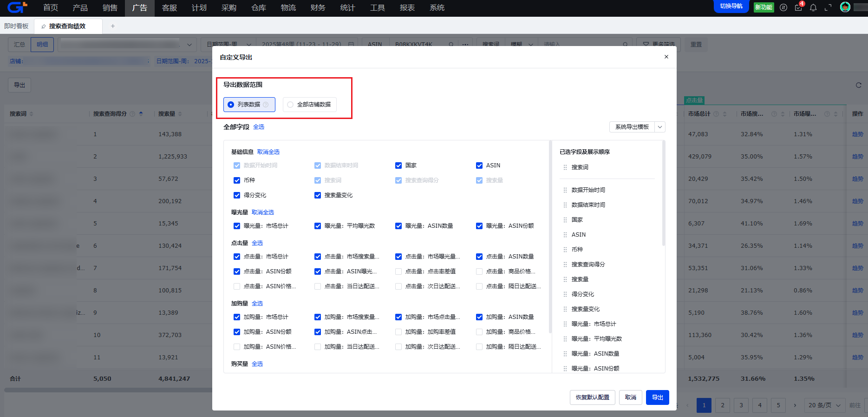Expand the 系统导出模板 dropdown arrow

[x=660, y=127]
